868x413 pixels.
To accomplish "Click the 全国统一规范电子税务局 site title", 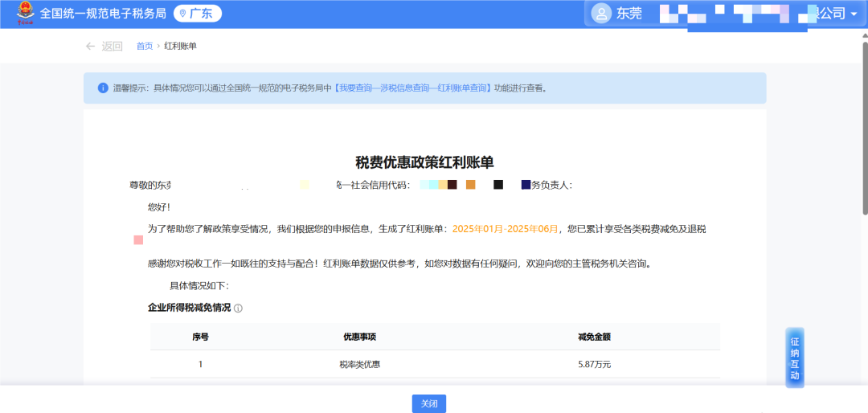I will pos(103,14).
